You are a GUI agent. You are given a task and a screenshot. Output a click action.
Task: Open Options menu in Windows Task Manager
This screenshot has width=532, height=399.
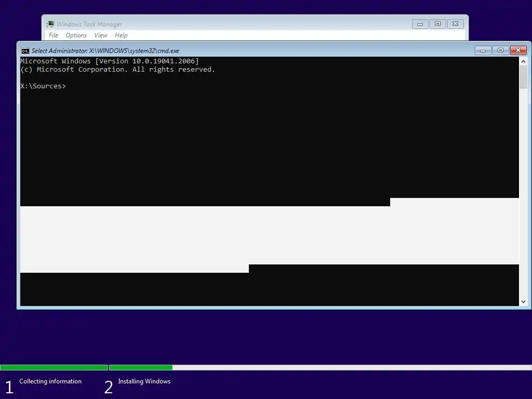click(x=76, y=35)
